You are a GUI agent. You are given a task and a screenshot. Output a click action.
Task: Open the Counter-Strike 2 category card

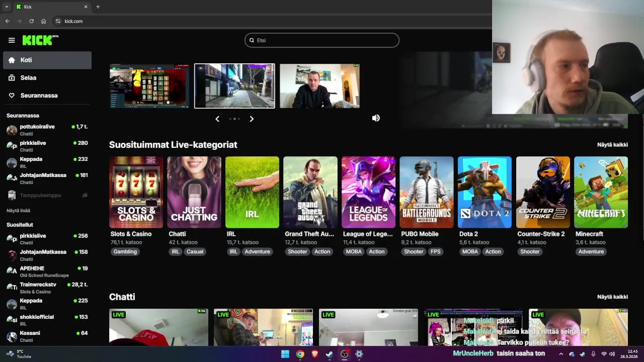[543, 192]
